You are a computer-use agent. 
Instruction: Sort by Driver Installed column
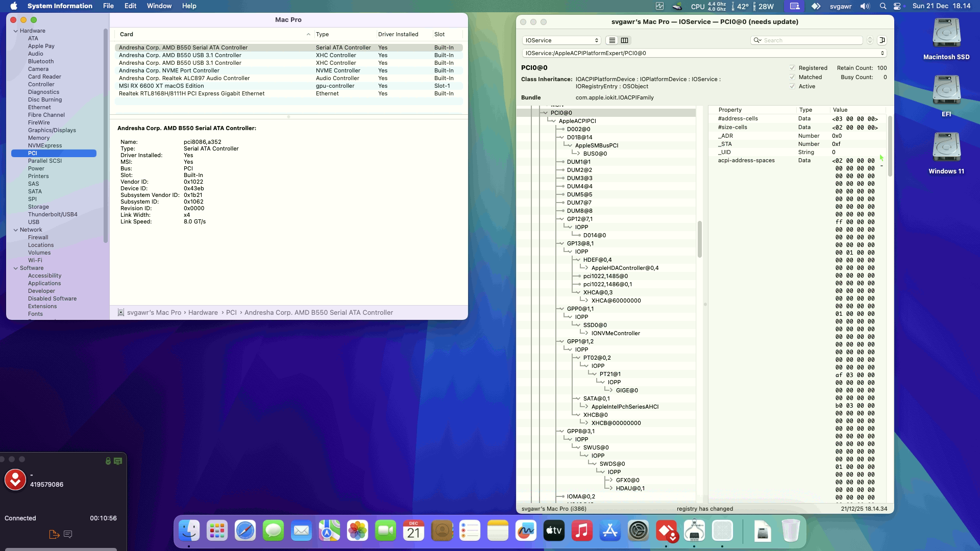(404, 34)
